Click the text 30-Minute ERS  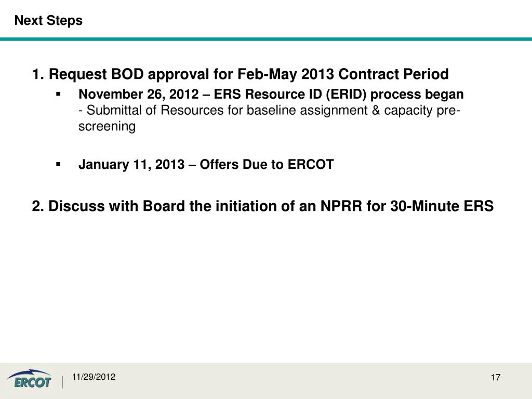[442, 206]
